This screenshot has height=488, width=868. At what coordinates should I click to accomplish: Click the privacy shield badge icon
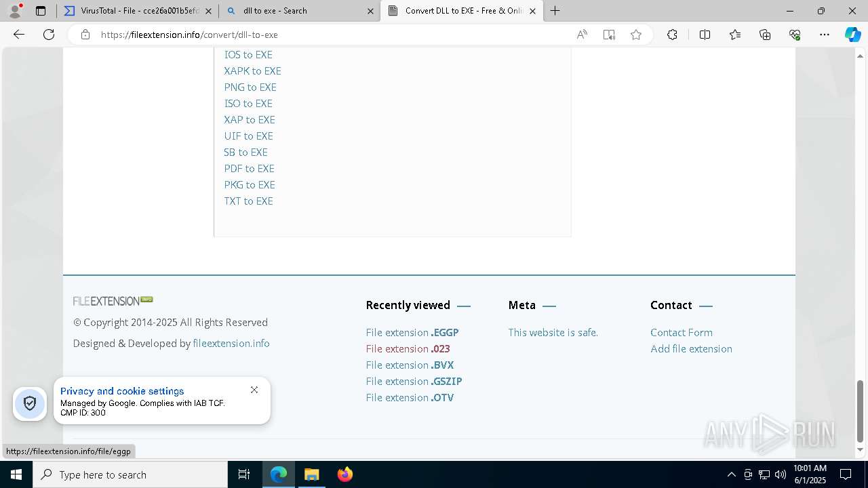[x=30, y=404]
